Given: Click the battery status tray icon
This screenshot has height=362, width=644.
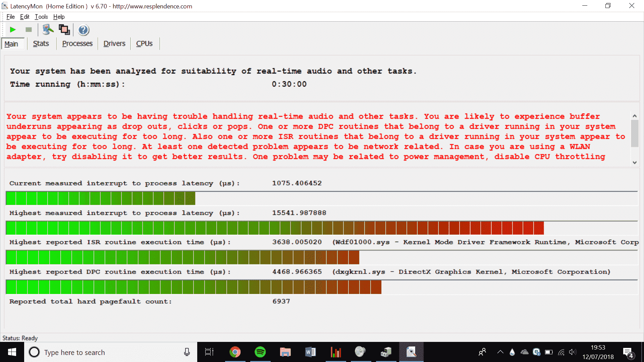Looking at the screenshot, I should tap(549, 352).
